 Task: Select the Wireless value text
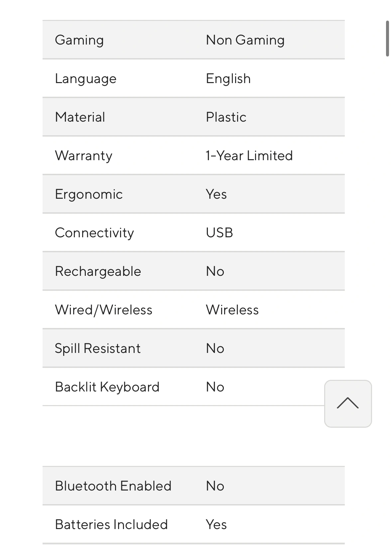click(x=232, y=310)
